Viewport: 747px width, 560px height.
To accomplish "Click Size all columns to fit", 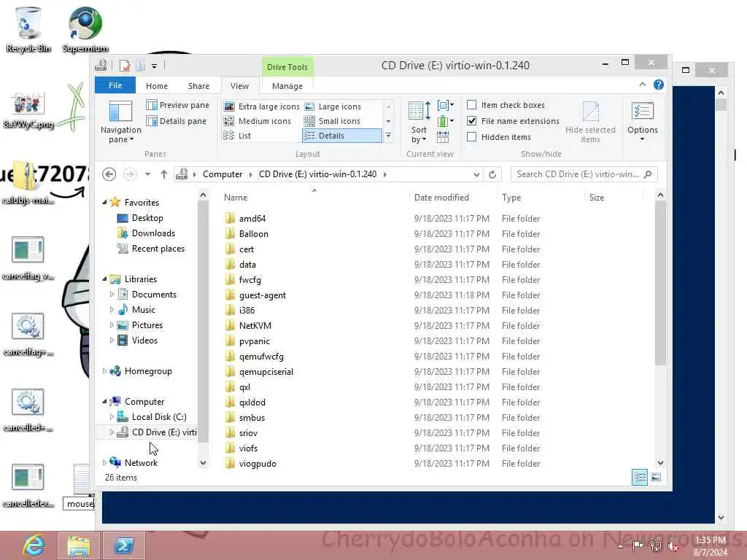I will (x=443, y=137).
